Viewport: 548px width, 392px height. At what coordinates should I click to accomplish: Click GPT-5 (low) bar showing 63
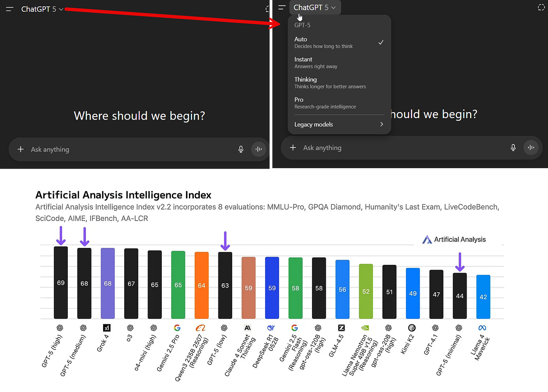tap(225, 286)
